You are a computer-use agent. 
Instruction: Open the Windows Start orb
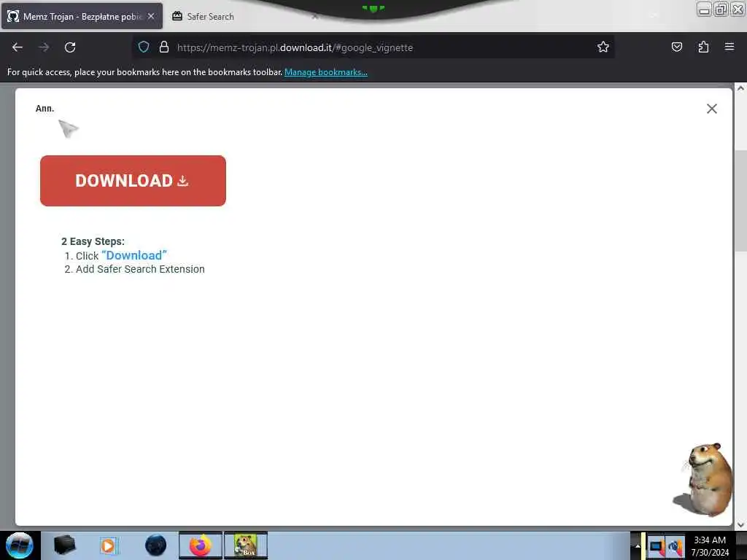[20, 545]
